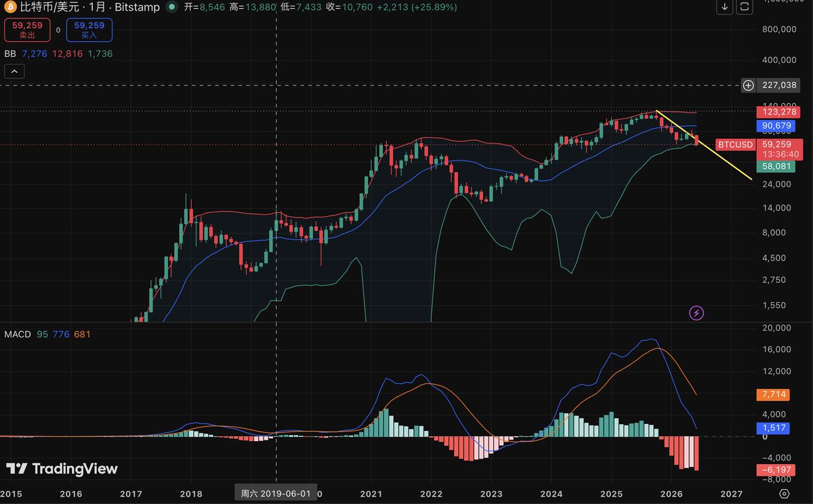Screen dimensions: 813x504
Task: Click the BB value 7,276 in legend
Action: click(35, 54)
